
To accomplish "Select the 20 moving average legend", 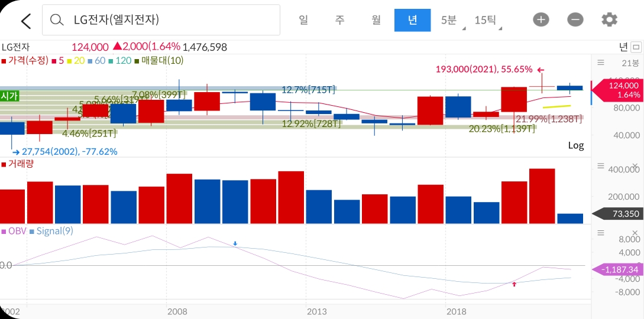I will pos(76,61).
